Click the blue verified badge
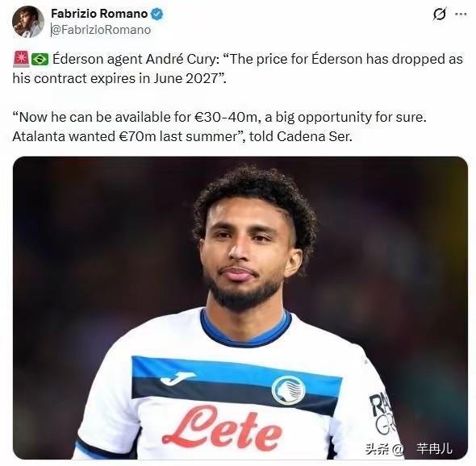 pyautogui.click(x=157, y=14)
